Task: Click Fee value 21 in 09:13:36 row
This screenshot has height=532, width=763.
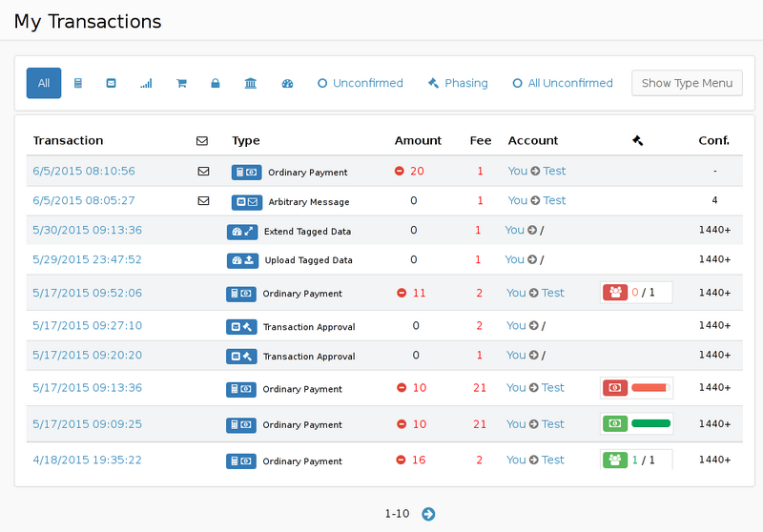Action: (x=480, y=388)
